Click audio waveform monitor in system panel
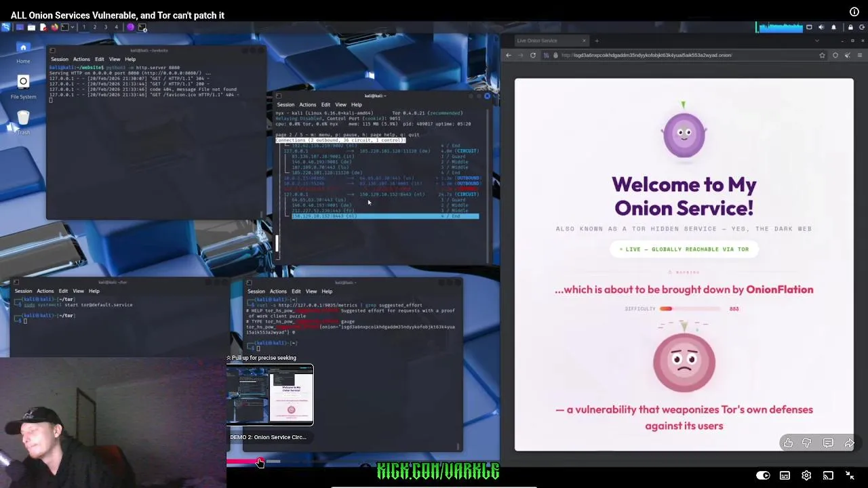This screenshot has height=488, width=868. coord(781,27)
